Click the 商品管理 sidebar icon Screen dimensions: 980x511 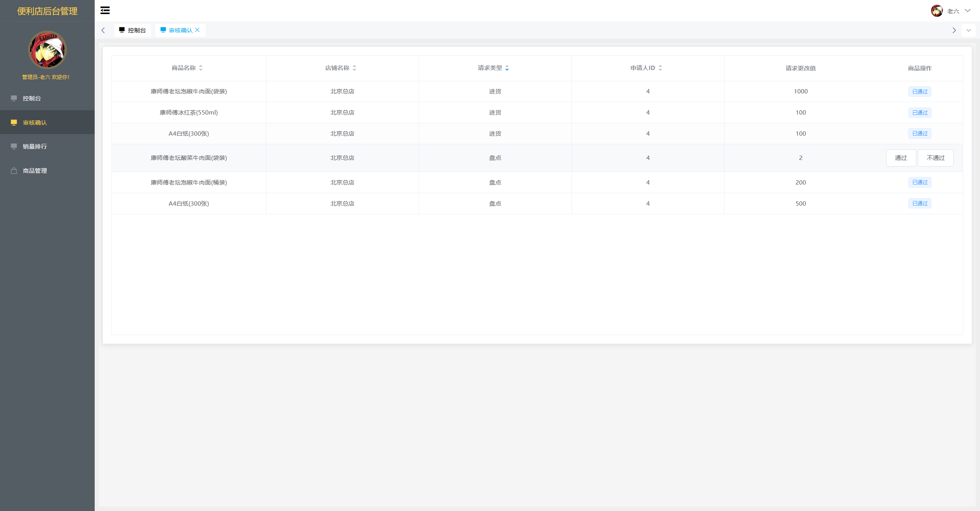coord(14,170)
